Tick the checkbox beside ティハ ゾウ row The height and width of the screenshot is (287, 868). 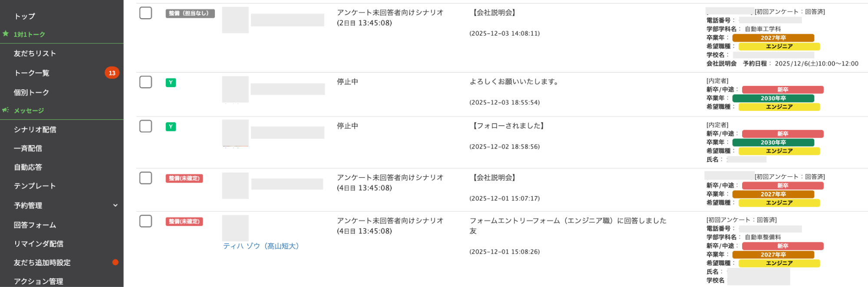[145, 221]
